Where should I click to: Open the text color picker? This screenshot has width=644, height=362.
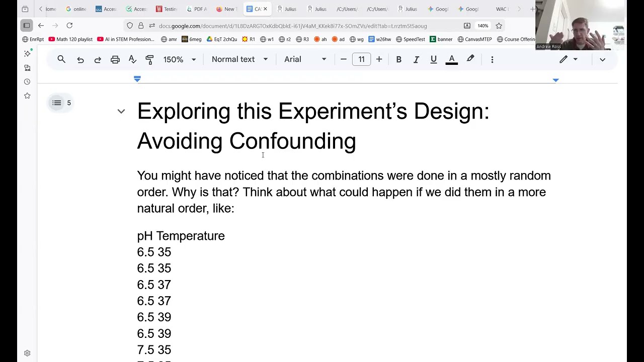point(452,59)
